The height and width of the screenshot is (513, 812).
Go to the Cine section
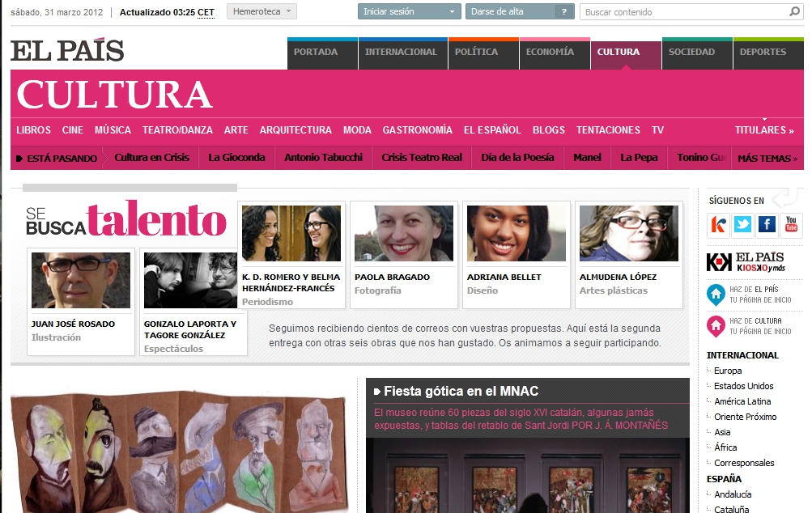[73, 130]
